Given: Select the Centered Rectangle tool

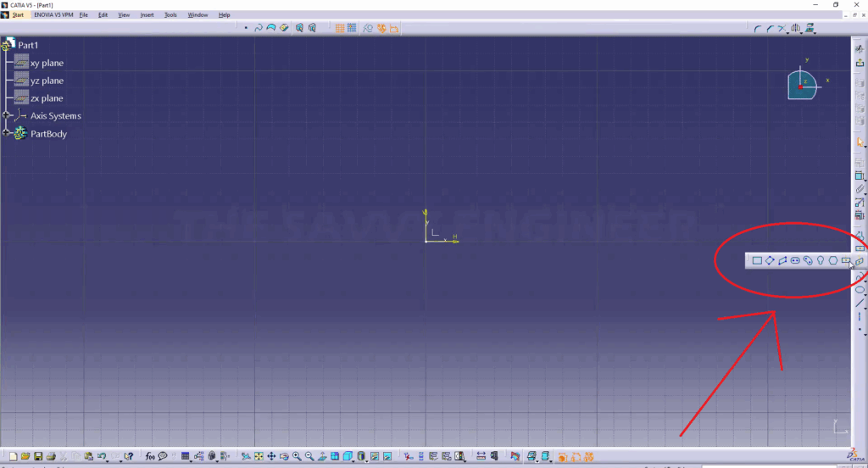Looking at the screenshot, I should [x=846, y=261].
